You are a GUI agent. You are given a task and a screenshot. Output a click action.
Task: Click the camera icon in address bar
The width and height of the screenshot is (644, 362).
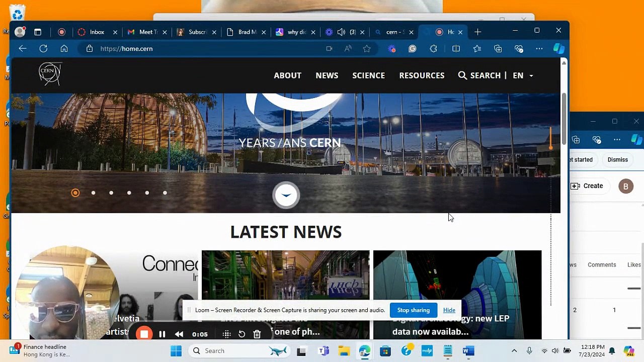[329, 49]
